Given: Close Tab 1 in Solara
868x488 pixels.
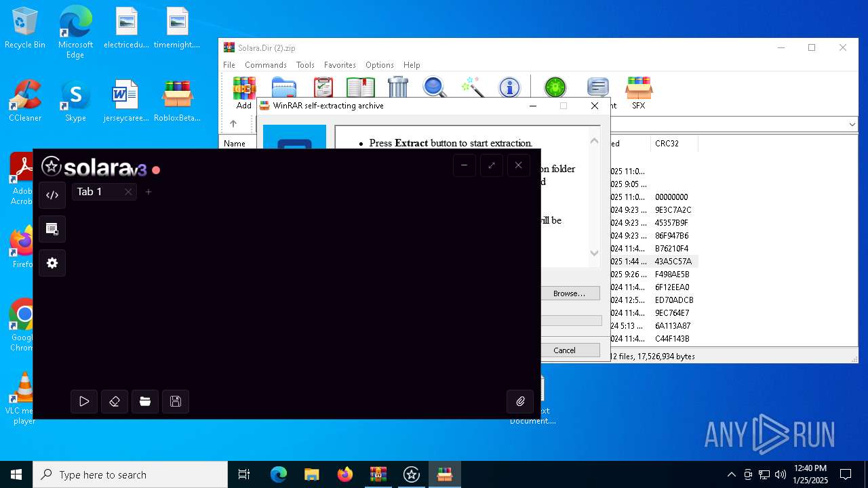Looking at the screenshot, I should [128, 192].
